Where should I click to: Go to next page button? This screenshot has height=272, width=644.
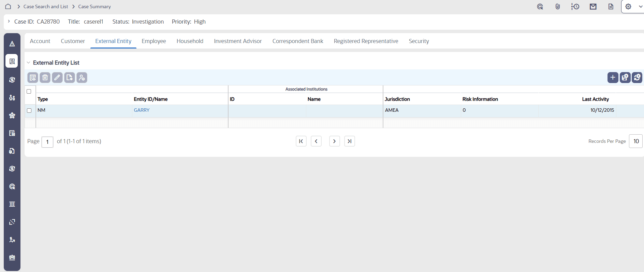pos(335,141)
